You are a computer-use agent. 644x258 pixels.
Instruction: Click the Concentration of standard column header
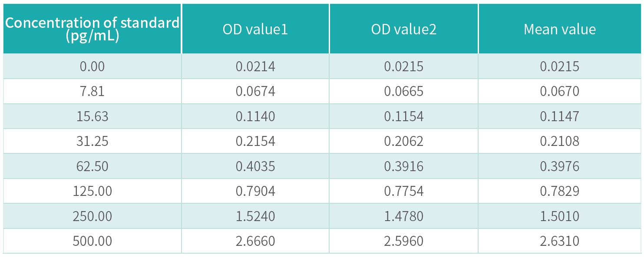92,29
